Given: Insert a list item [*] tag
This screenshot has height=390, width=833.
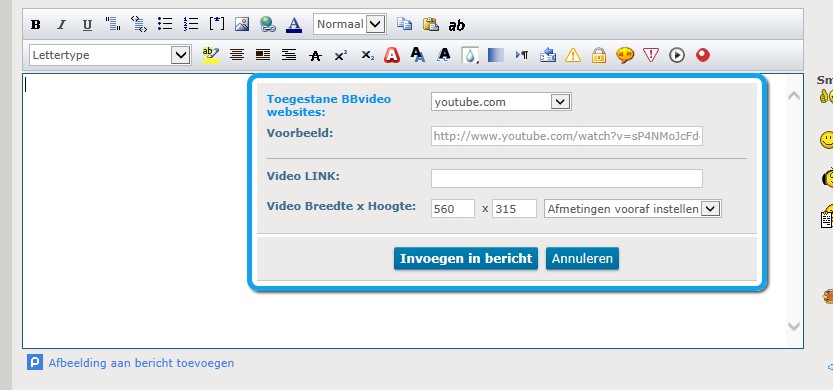Looking at the screenshot, I should (217, 24).
